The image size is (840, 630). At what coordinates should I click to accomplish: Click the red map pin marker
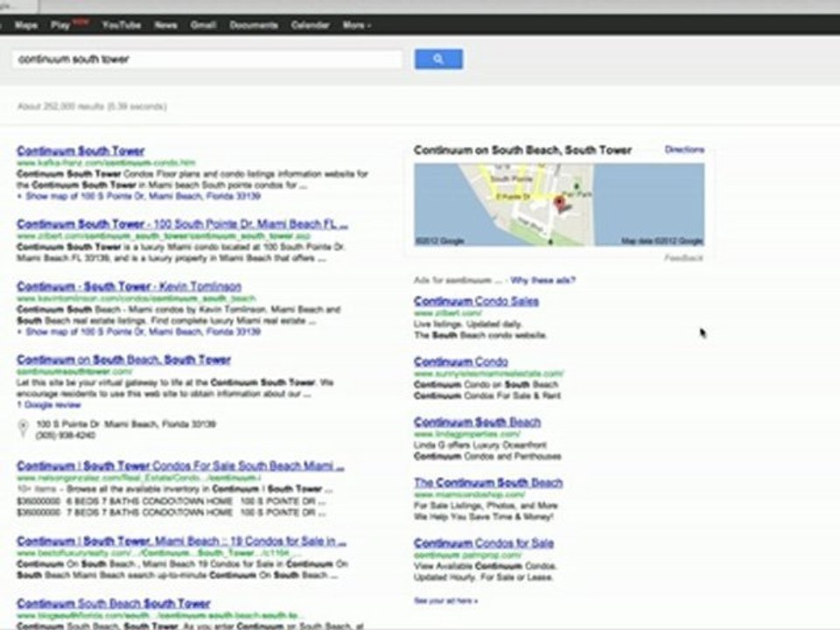pyautogui.click(x=559, y=204)
